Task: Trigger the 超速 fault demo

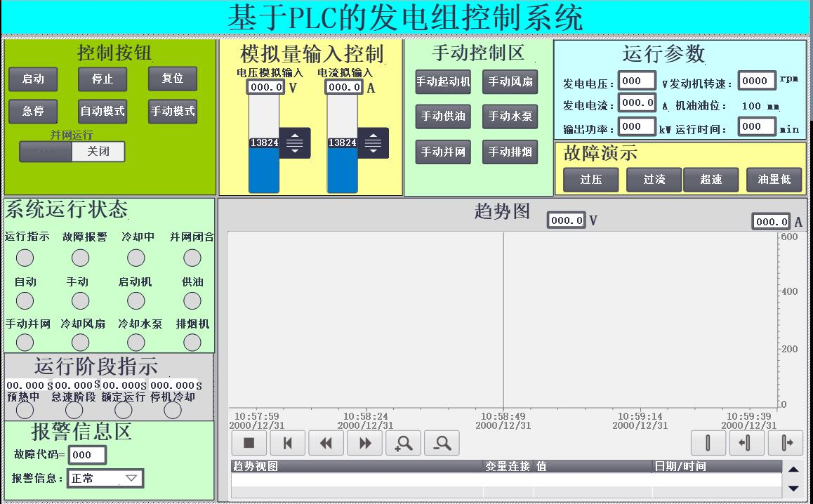Action: coord(711,180)
